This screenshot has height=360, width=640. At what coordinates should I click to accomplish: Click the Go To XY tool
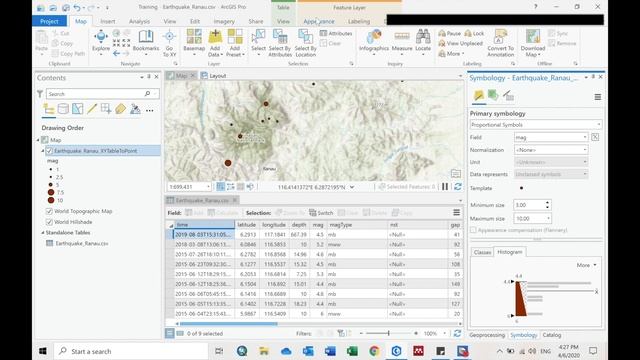click(169, 43)
